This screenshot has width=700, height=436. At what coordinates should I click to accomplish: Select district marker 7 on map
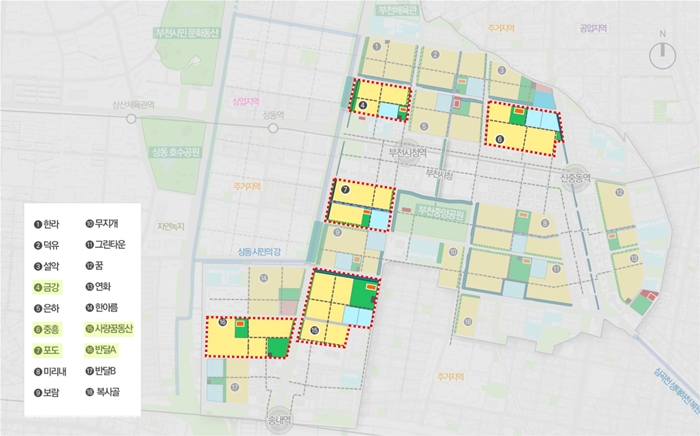[x=345, y=189]
